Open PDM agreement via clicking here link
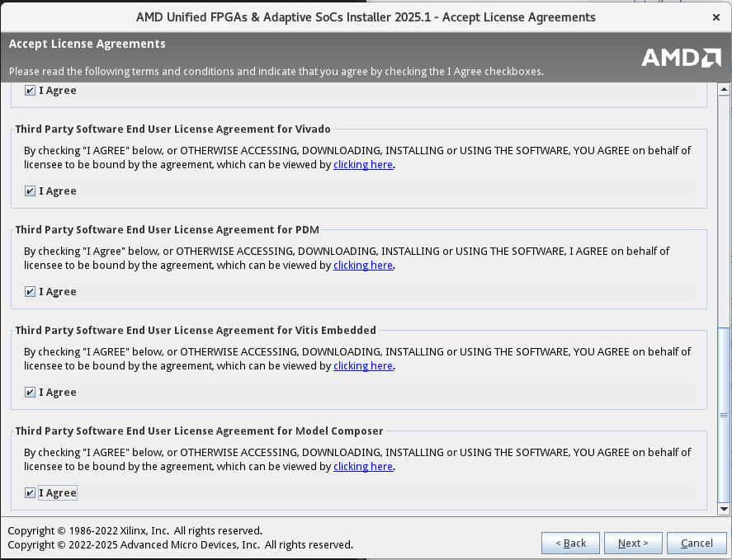The width and height of the screenshot is (732, 560). pos(363,266)
